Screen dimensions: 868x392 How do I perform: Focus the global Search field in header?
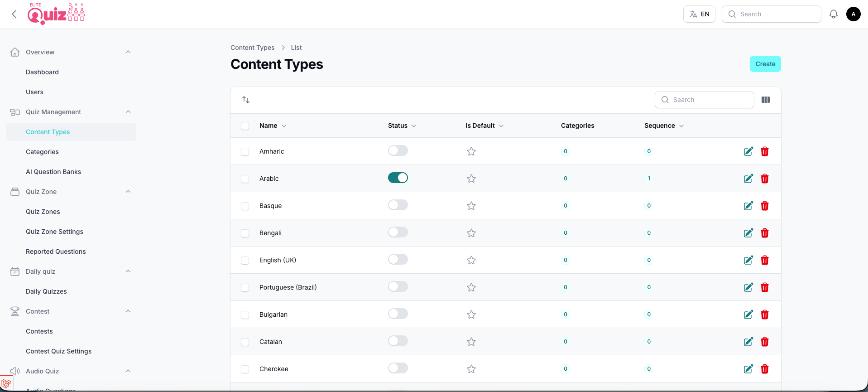pyautogui.click(x=772, y=14)
